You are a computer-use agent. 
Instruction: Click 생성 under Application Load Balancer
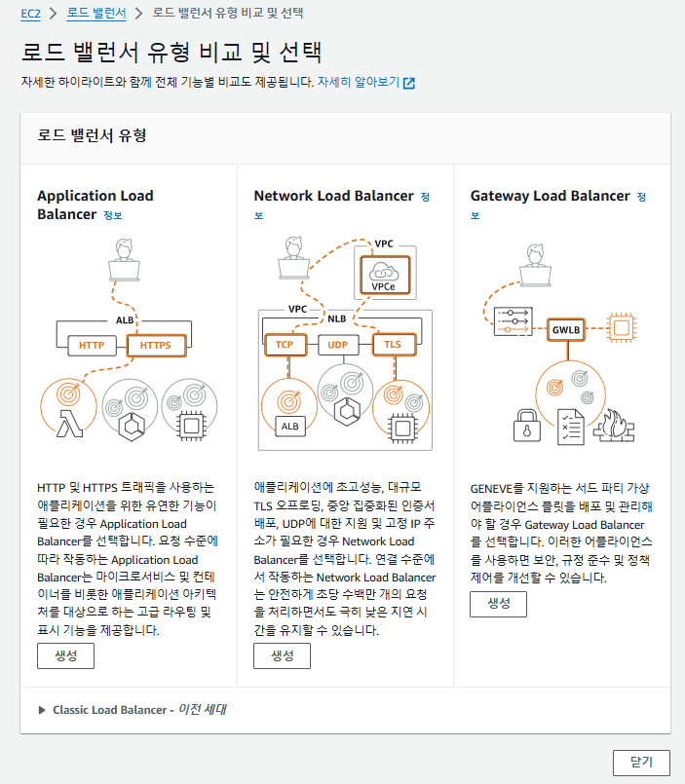[65, 655]
